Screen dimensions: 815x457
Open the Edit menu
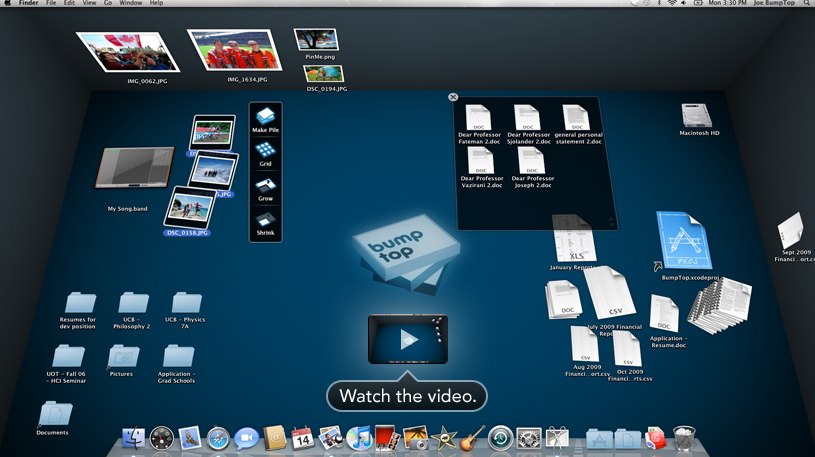pos(69,3)
